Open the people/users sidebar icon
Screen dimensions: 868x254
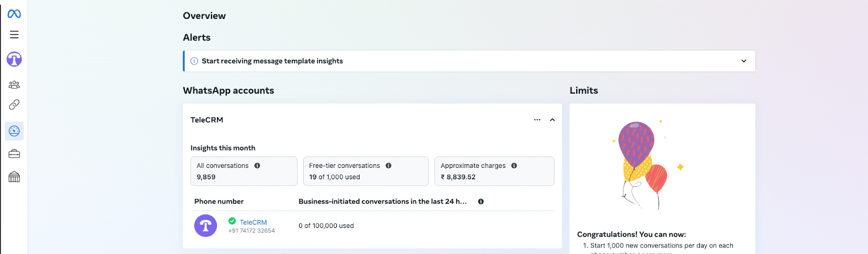(14, 84)
